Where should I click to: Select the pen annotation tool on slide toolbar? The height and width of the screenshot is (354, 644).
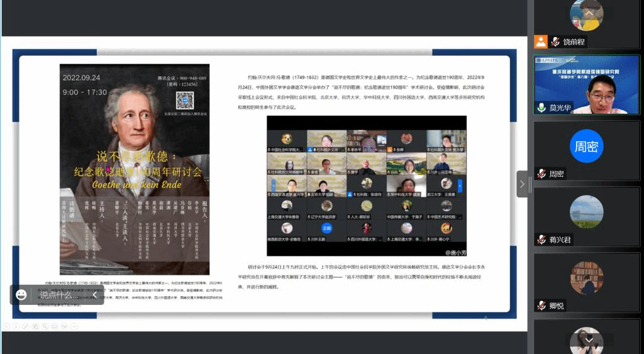25,326
